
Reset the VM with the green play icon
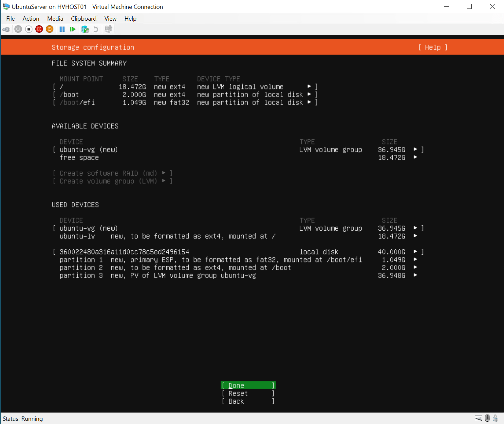click(x=72, y=29)
